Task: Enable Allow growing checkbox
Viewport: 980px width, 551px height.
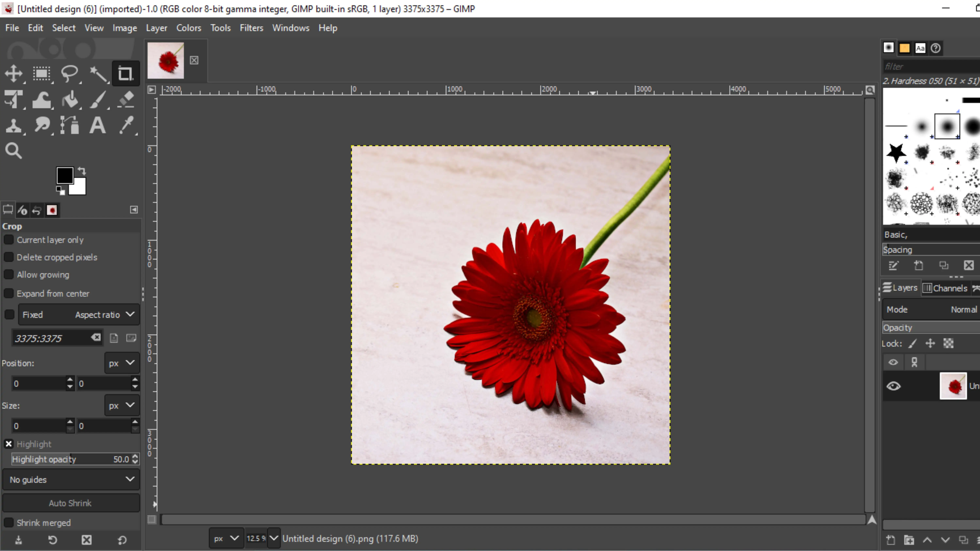Action: pyautogui.click(x=9, y=275)
